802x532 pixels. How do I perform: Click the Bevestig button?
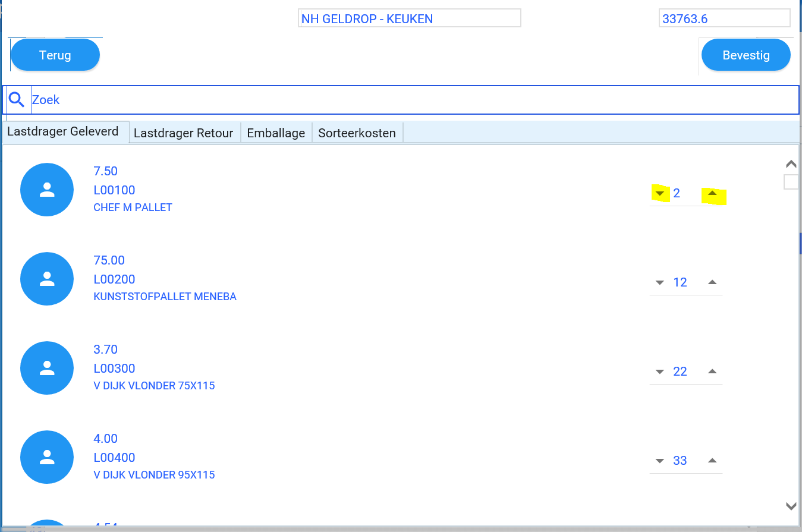(746, 55)
